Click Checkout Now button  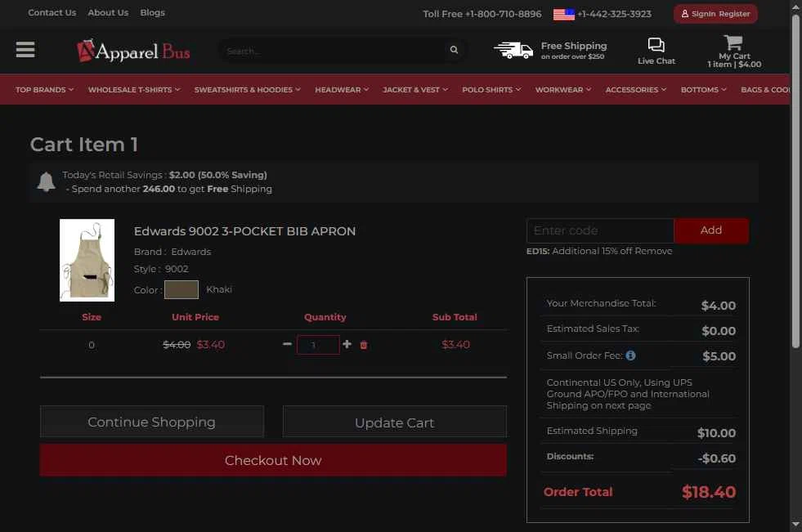(x=273, y=460)
